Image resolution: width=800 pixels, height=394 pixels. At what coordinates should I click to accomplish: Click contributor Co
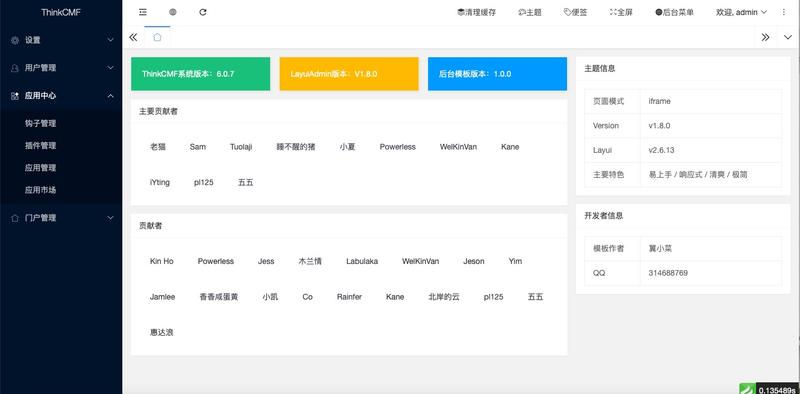click(x=307, y=297)
